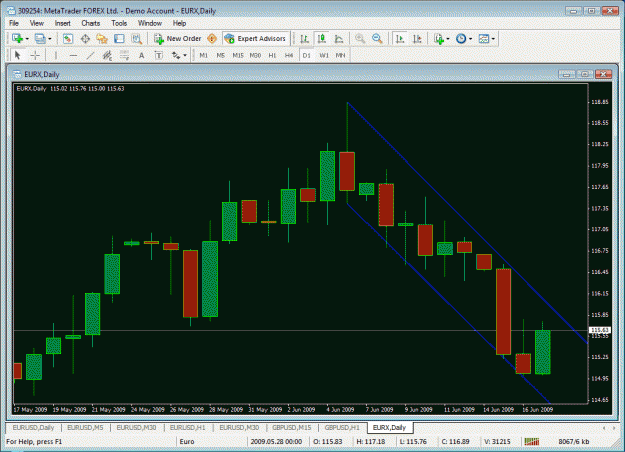Open the Tools menu
The image size is (625, 452).
tap(119, 23)
